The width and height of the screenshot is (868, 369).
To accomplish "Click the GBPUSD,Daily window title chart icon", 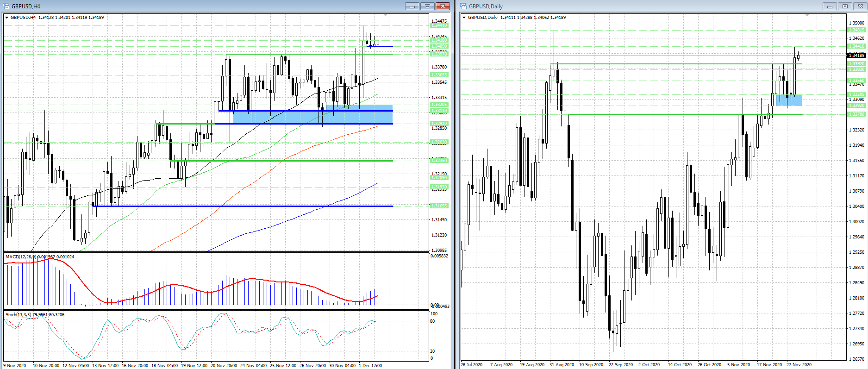I will click(463, 6).
